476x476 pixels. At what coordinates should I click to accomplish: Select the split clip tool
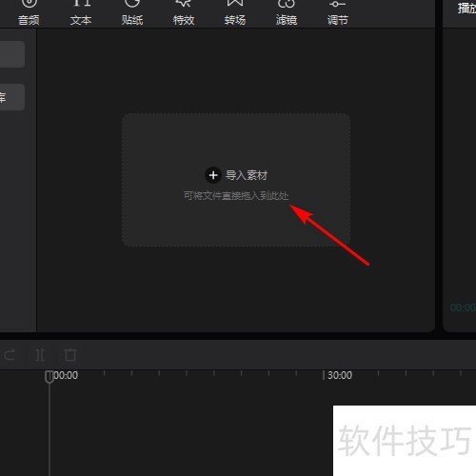pyautogui.click(x=40, y=355)
